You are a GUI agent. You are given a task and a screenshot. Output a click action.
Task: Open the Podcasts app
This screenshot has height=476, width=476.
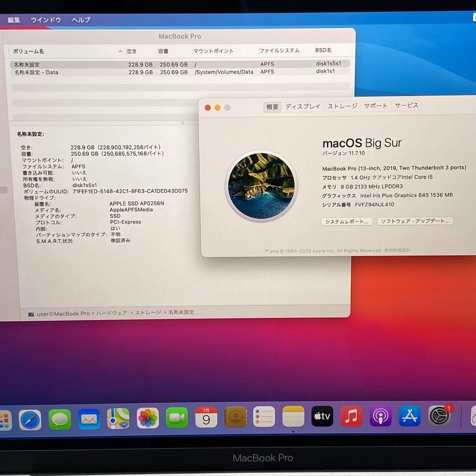pyautogui.click(x=381, y=417)
